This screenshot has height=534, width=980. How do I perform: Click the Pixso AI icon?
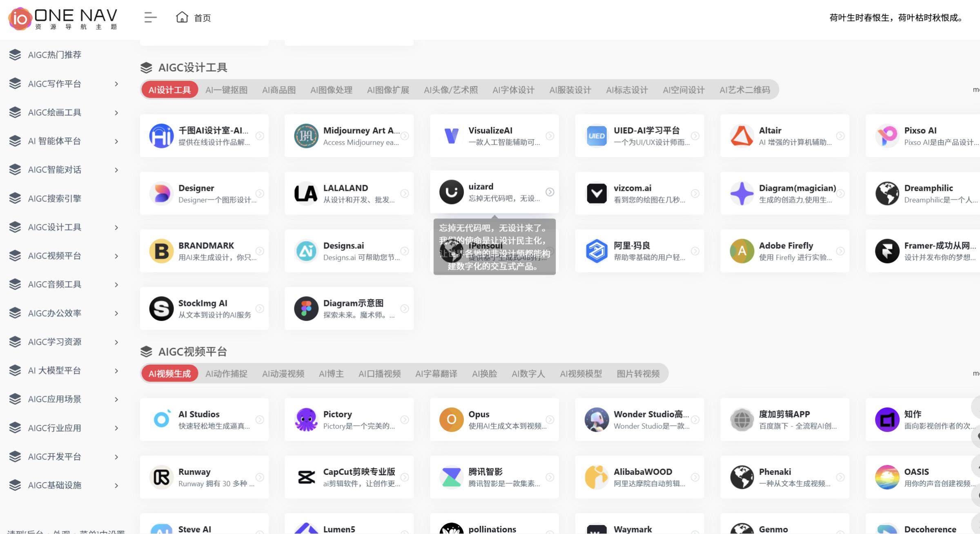coord(887,136)
